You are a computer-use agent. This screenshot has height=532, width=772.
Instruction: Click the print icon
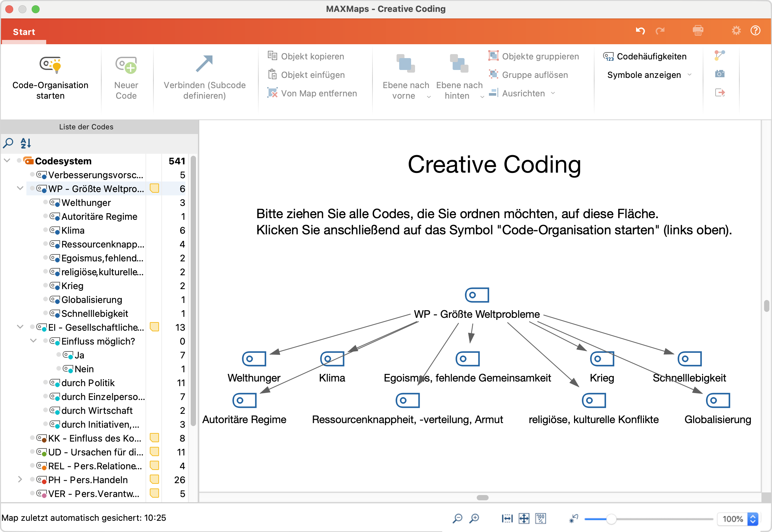tap(698, 31)
